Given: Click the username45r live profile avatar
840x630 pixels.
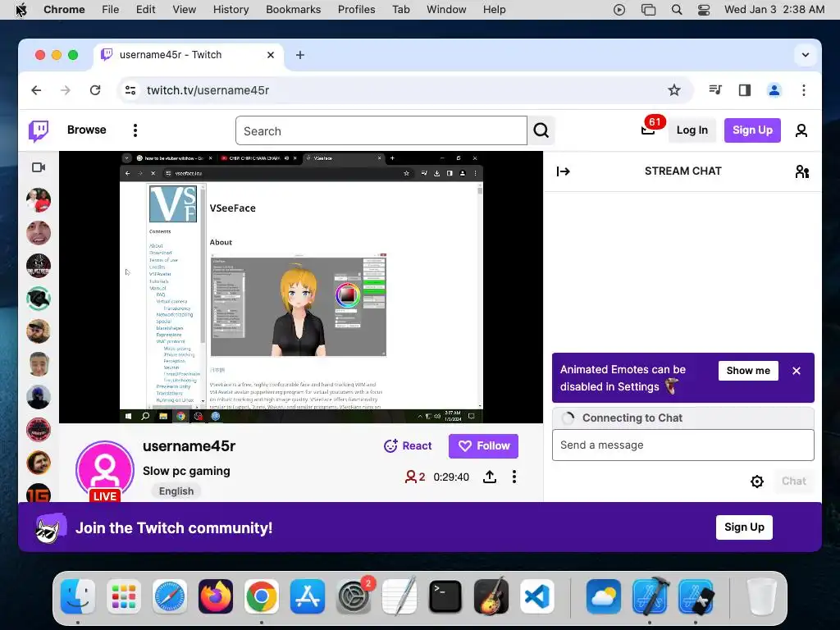Looking at the screenshot, I should coord(105,470).
